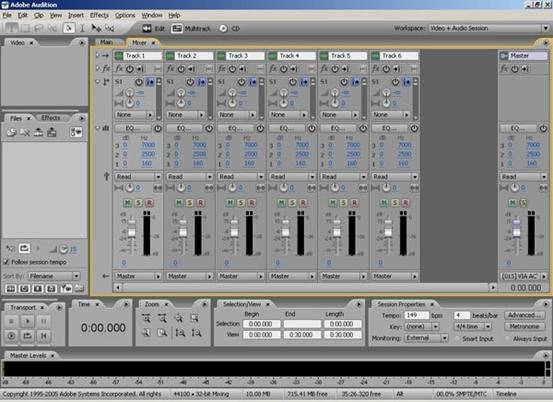Open Track 1 Read automation dropdown
The height and width of the screenshot is (402, 553).
point(138,177)
